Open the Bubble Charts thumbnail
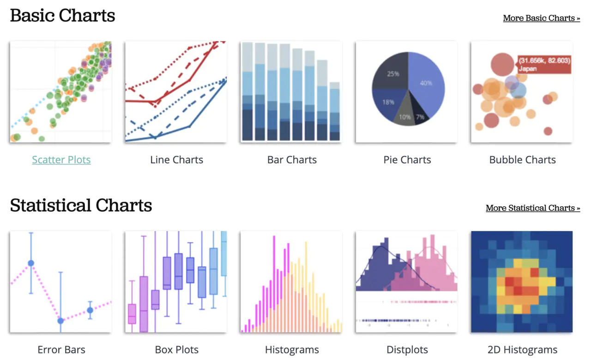The width and height of the screenshot is (591, 364). (522, 92)
